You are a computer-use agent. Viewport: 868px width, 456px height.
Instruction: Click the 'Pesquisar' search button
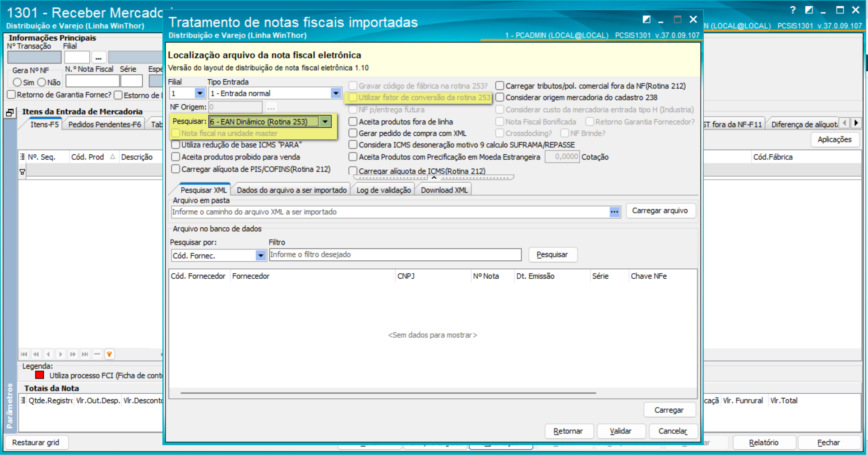[552, 255]
